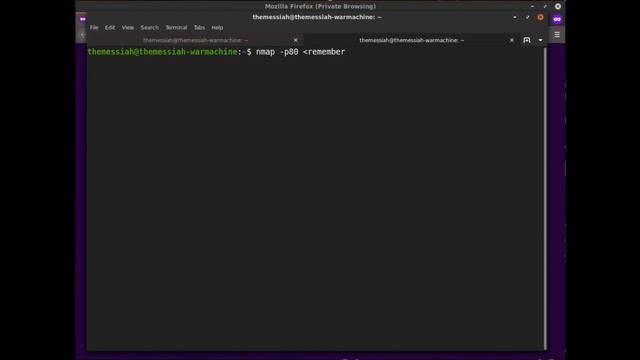Screen dimensions: 640x360
Task: Open the Terminal menu
Action: click(x=176, y=28)
